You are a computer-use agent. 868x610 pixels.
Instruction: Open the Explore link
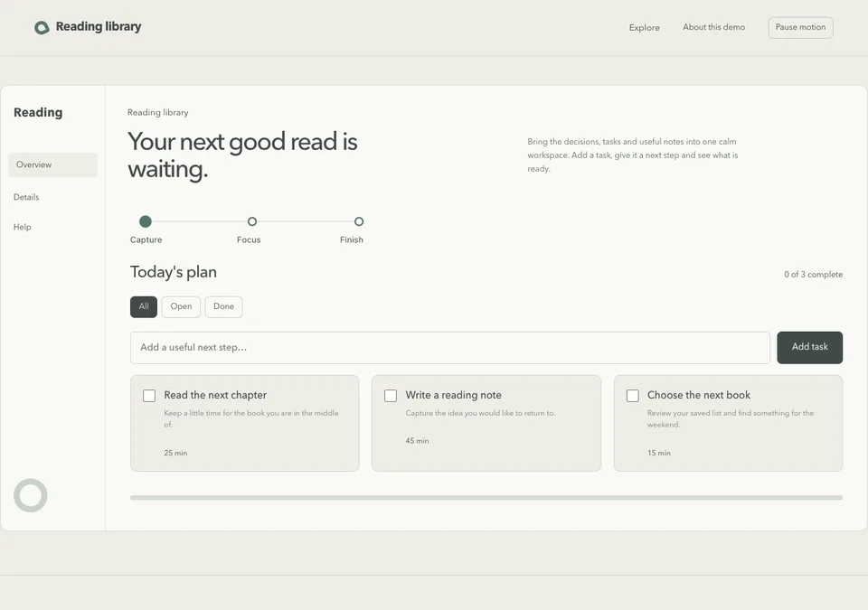(645, 28)
